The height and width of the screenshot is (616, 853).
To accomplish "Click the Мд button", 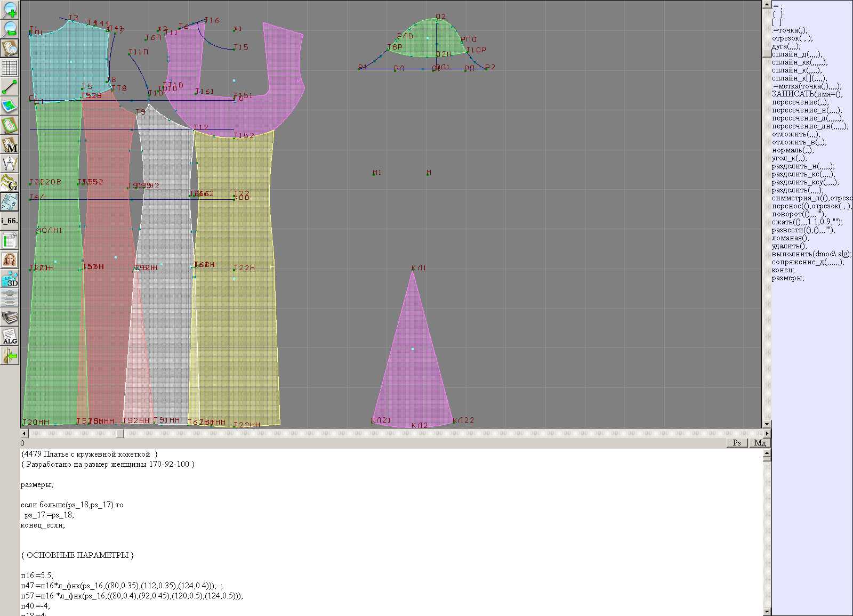I will pos(760,443).
